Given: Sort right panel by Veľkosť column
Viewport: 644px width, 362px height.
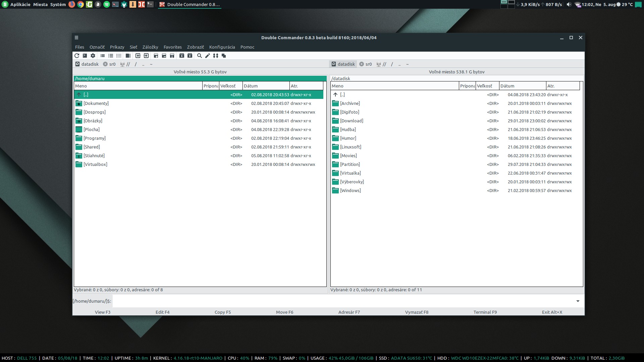Looking at the screenshot, I should click(x=487, y=86).
